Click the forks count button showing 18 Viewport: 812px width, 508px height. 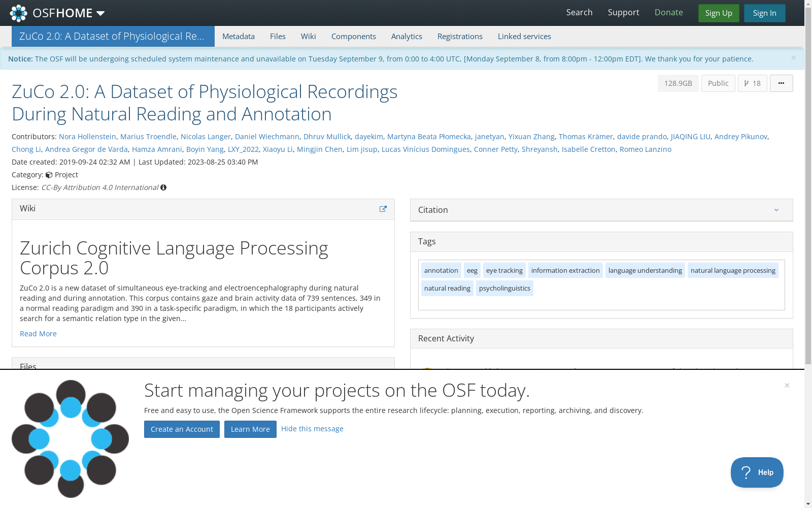752,83
